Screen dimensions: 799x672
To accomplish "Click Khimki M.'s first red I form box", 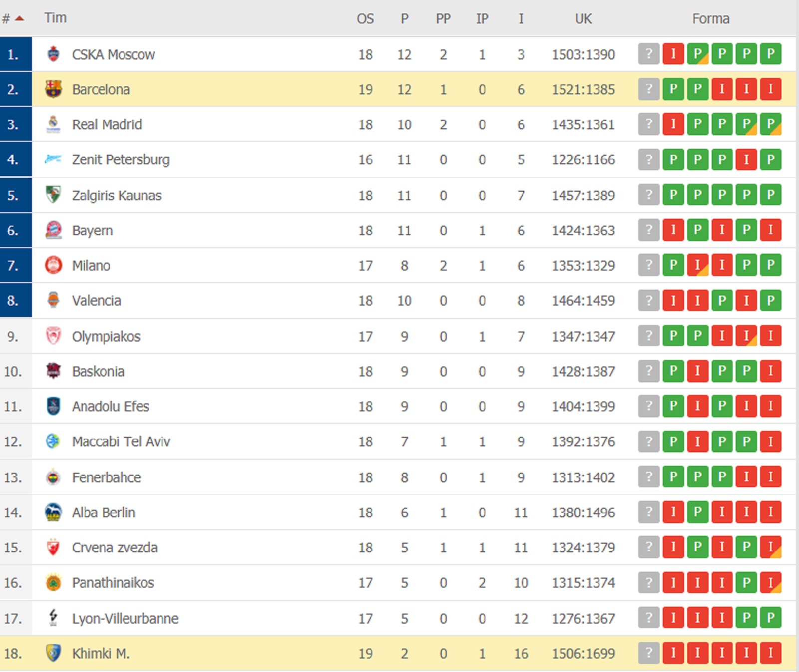I will coord(673,653).
